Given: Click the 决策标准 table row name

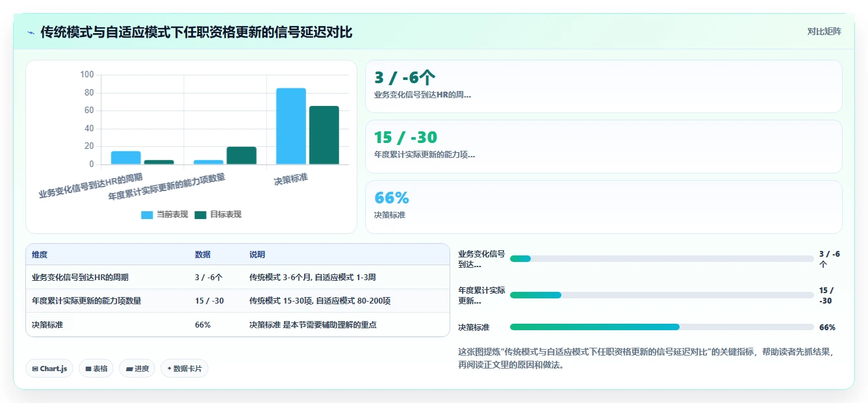Looking at the screenshot, I should pos(47,324).
